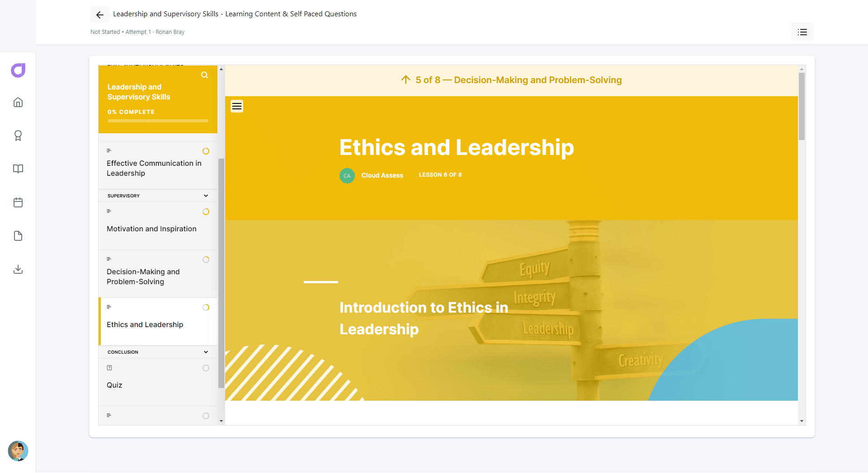Click lesson list scrollbar up arrow
This screenshot has width=868, height=473.
point(221,69)
